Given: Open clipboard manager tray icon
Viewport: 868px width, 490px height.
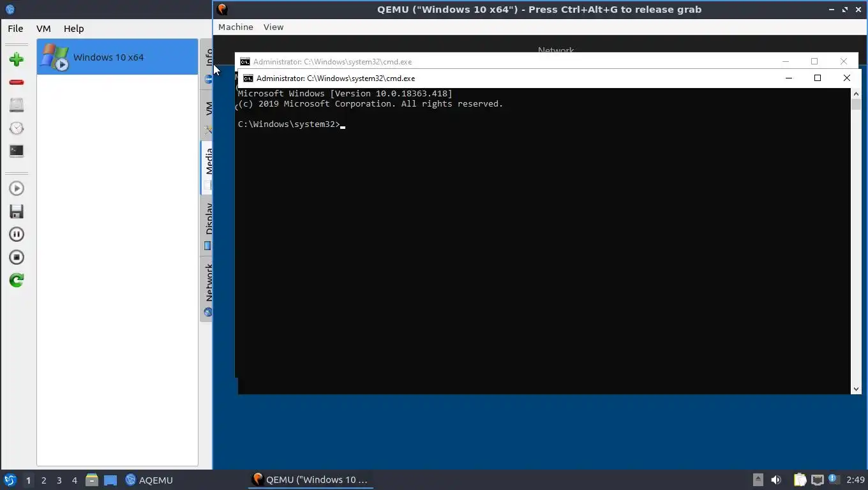Looking at the screenshot, I should click(800, 480).
